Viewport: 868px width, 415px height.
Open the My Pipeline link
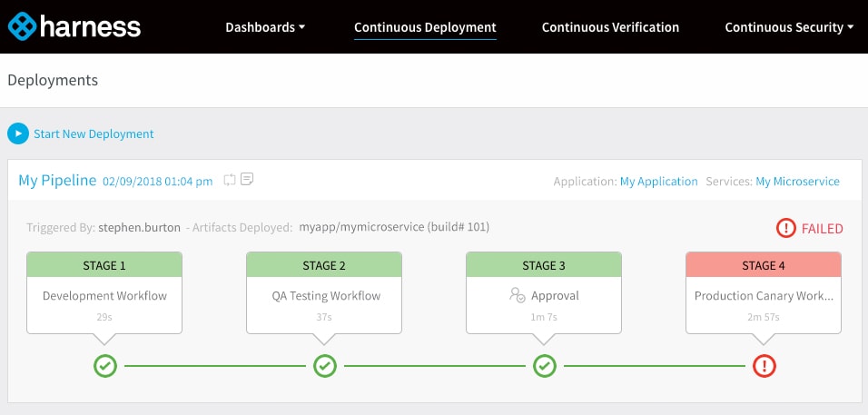point(57,181)
